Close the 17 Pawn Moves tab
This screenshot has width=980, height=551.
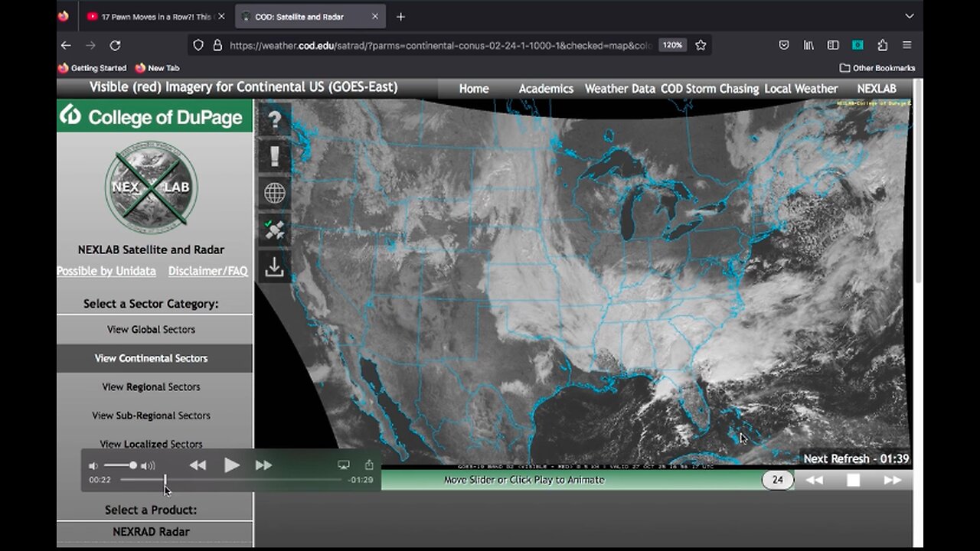[222, 16]
